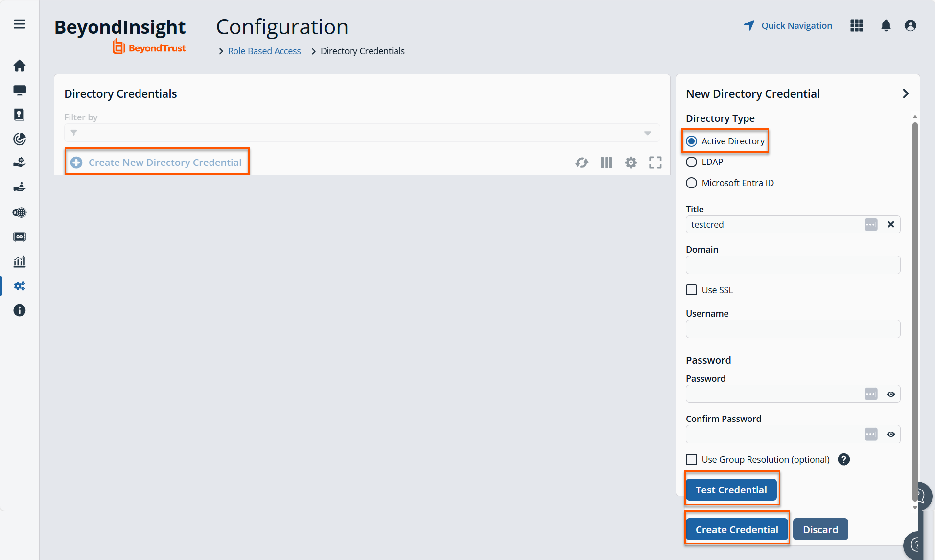Image resolution: width=935 pixels, height=560 pixels.
Task: Go to Home in sidebar
Action: [x=20, y=66]
